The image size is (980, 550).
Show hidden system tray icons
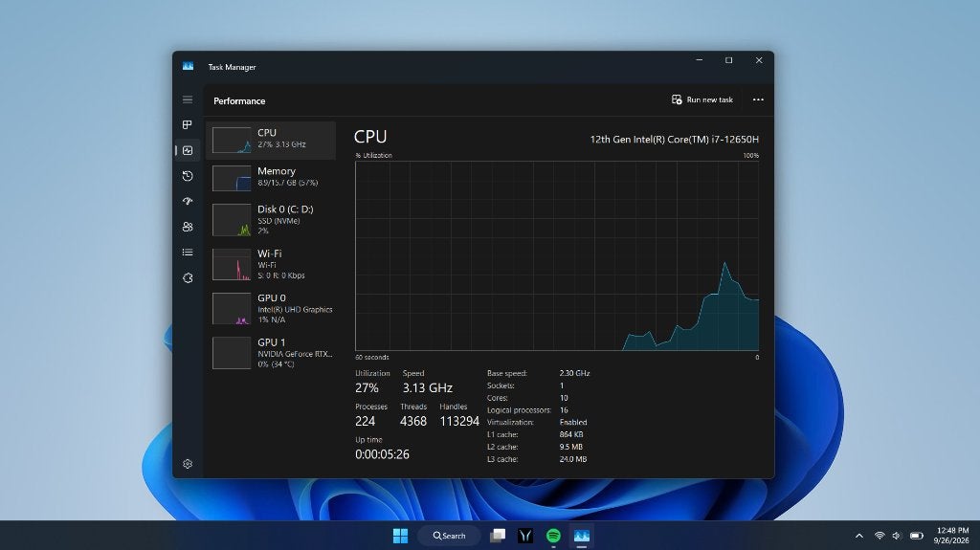pos(858,536)
